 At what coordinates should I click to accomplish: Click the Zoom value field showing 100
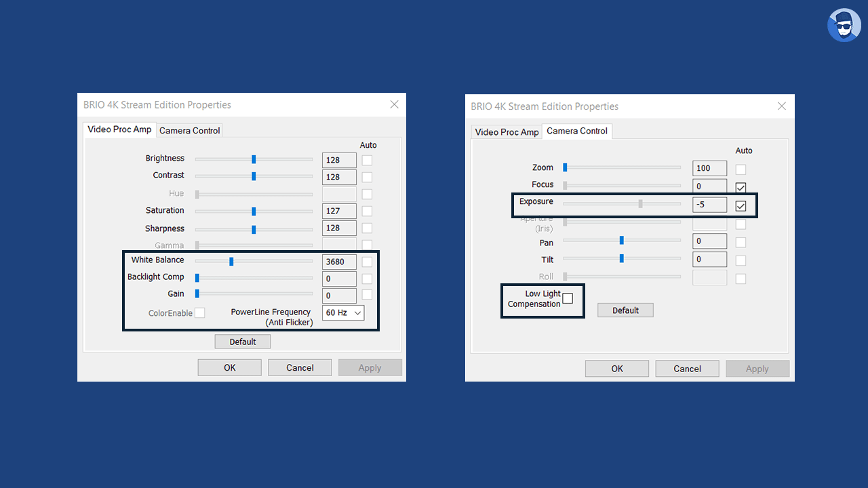(710, 168)
